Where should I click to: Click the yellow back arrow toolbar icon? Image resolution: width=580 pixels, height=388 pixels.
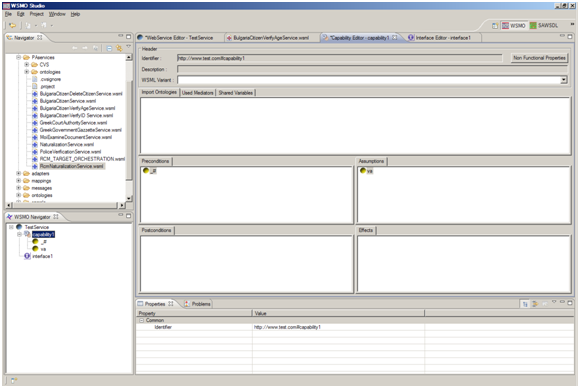[x=13, y=26]
